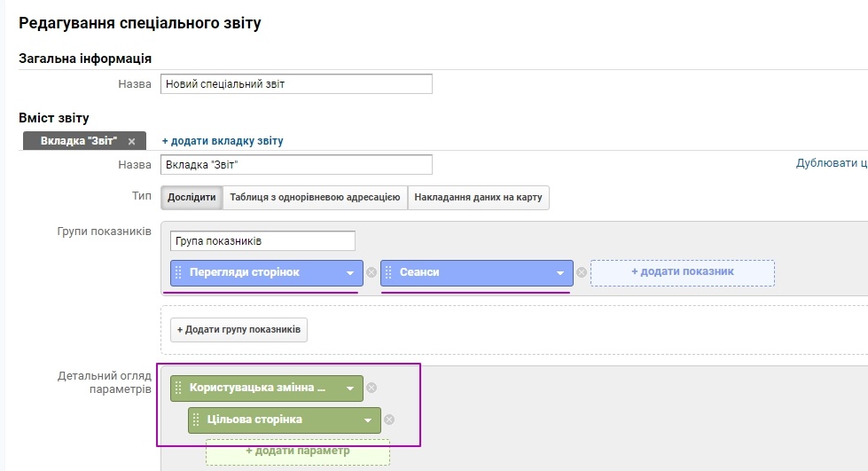Click + додати вкладку звіту link
The image size is (868, 471).
222,141
